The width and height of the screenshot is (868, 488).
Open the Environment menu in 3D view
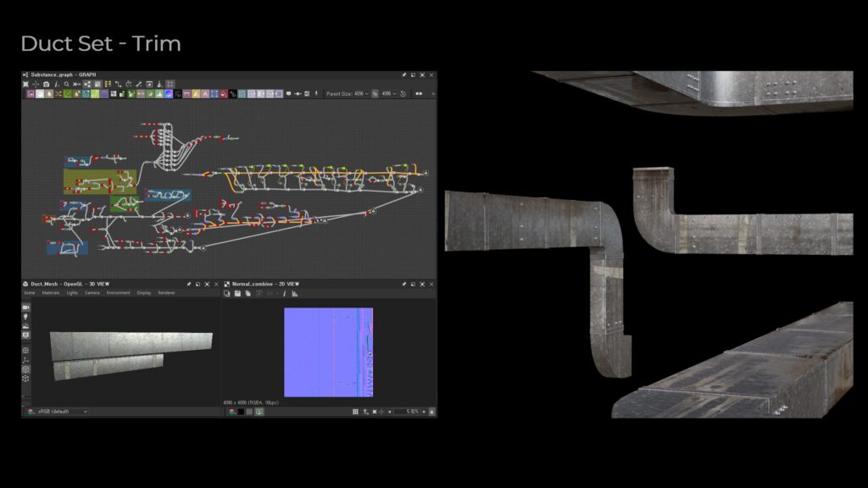(119, 293)
